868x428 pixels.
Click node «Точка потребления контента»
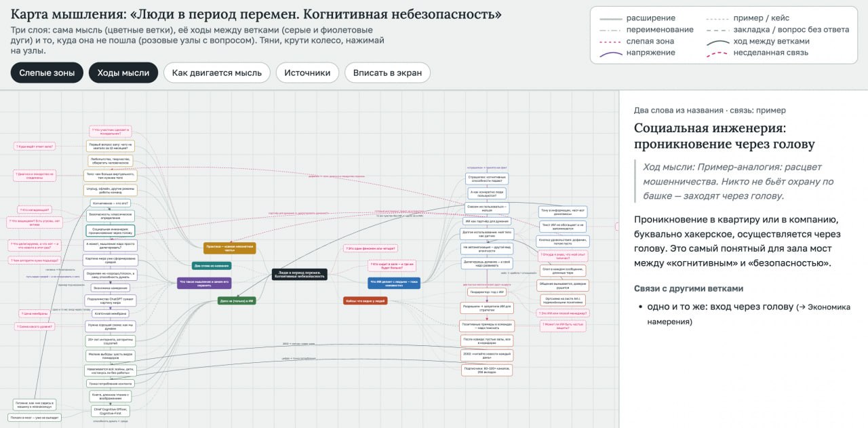pos(111,384)
